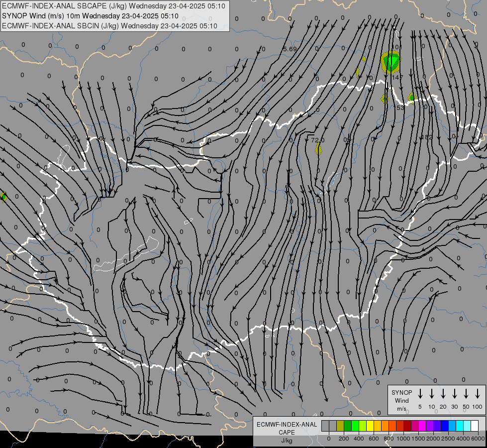Screen dimensions: 487x448
Task: Click the olive CAPE patch below 72.0
Action: (318, 149)
